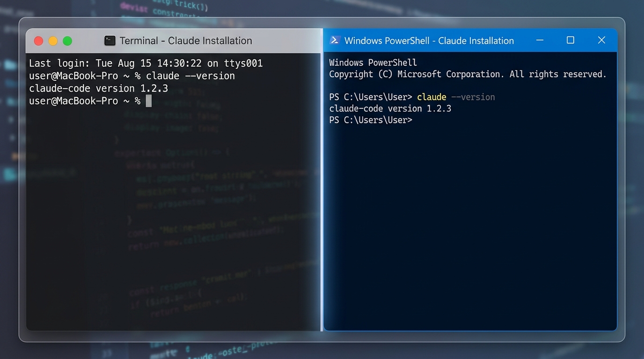Minimize the Windows PowerShell window
Screen dimensions: 644x359
click(540, 40)
